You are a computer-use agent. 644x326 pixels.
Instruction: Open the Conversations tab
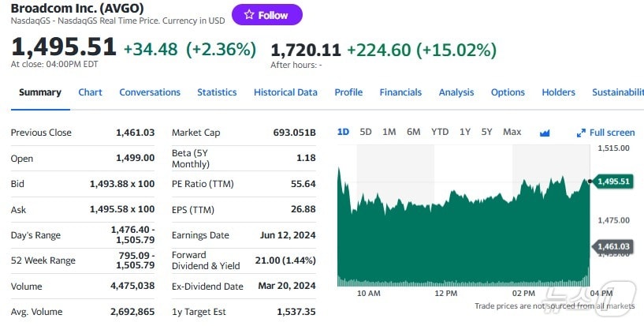[x=150, y=92]
